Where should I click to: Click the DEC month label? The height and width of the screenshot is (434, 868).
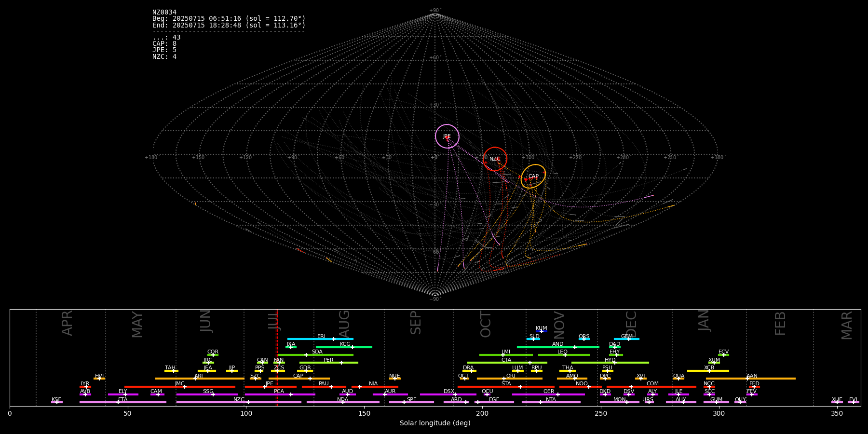click(x=632, y=325)
